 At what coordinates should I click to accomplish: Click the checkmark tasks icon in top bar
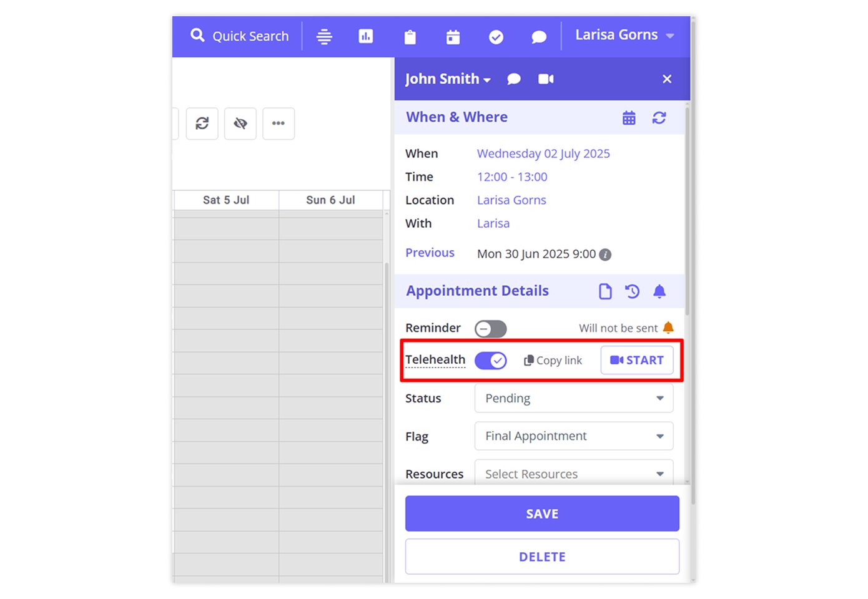click(x=496, y=37)
